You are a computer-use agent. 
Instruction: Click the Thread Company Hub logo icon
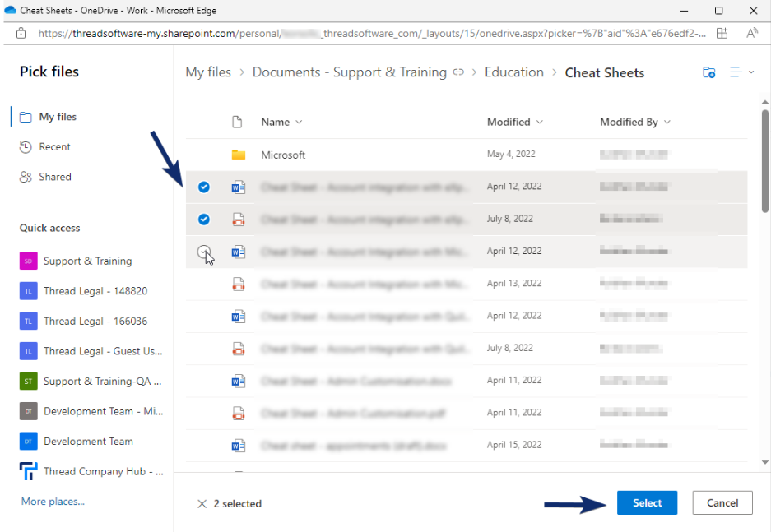28,471
